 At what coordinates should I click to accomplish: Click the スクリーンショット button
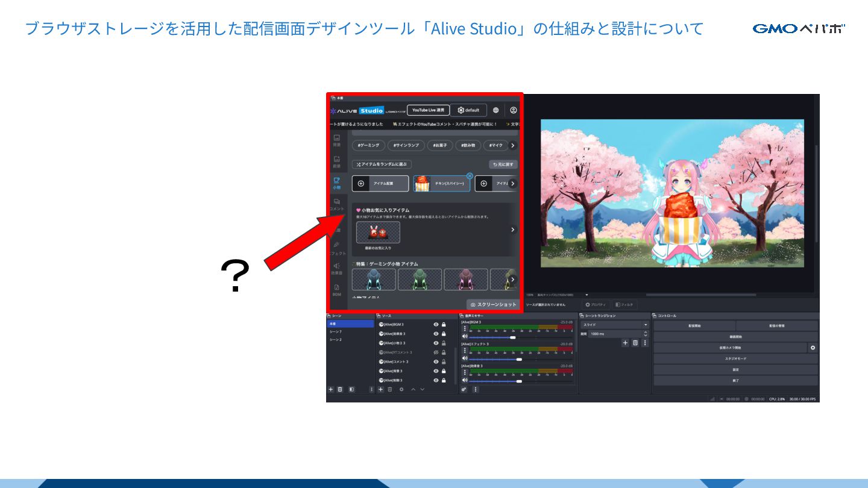(x=493, y=305)
